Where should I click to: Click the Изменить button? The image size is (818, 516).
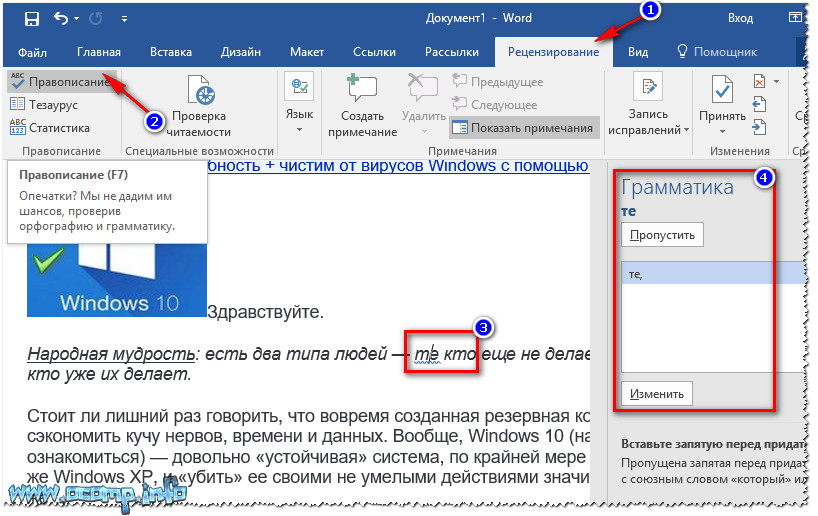click(x=657, y=394)
